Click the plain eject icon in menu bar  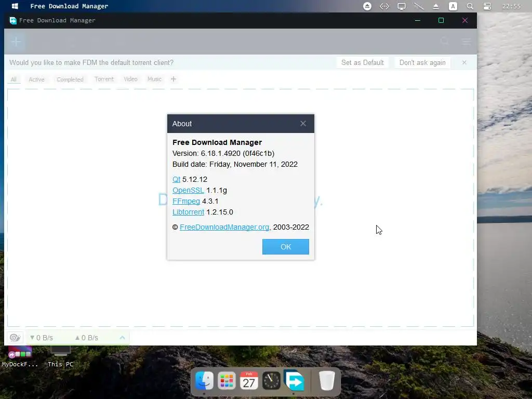[x=436, y=6]
